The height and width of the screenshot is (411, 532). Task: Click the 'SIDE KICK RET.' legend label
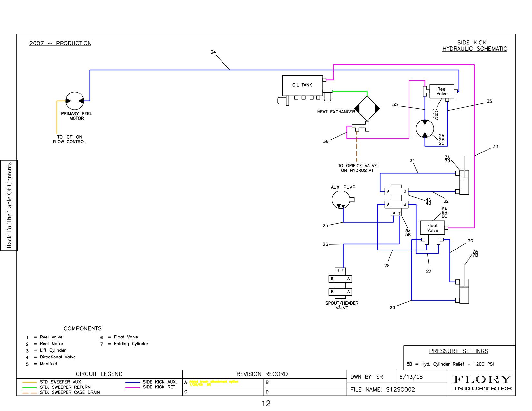(160, 387)
